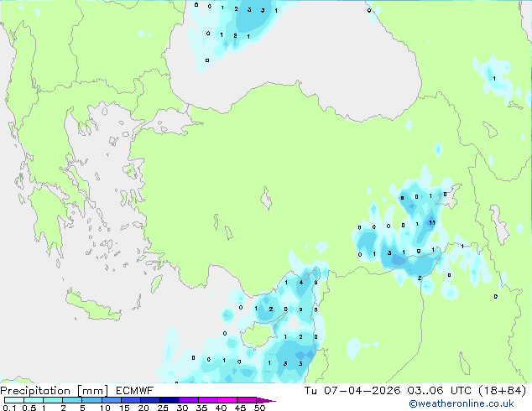Open the weatheronline.co.uk copyright link
This screenshot has width=532, height=411.
pyautogui.click(x=462, y=403)
